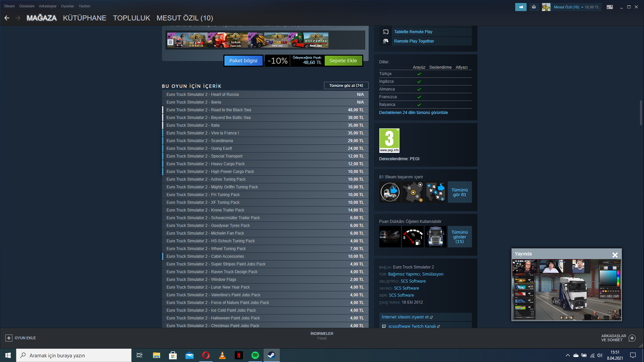
Task: Click the PEGI 3 rating badge
Action: coord(389,140)
